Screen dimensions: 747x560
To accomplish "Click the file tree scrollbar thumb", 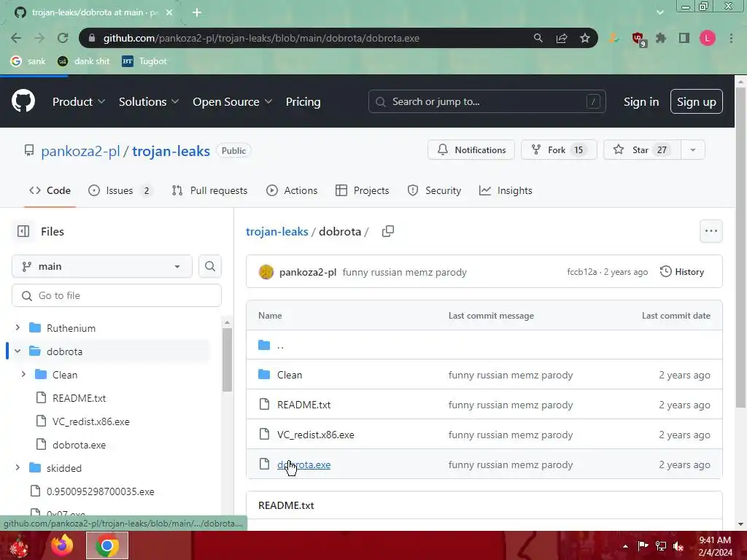I will (228, 359).
